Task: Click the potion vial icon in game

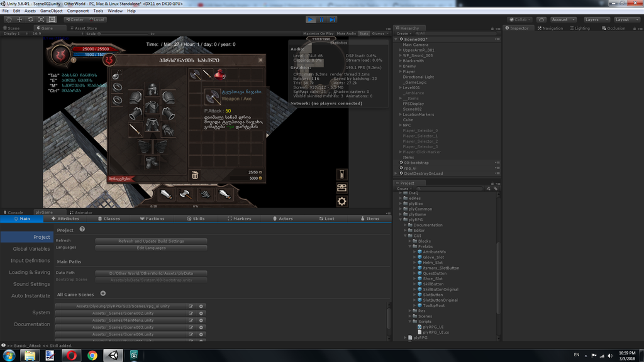Action: [x=341, y=175]
